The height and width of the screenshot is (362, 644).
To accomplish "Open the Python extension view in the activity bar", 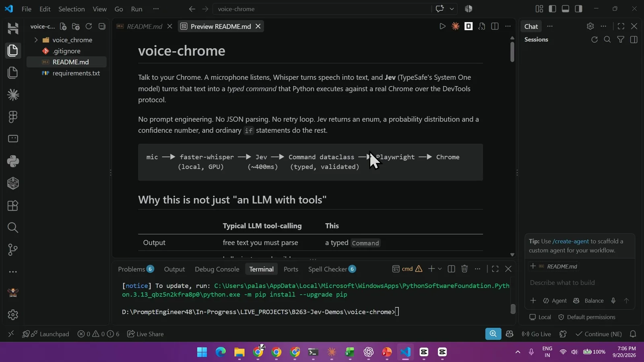I will coord(13,161).
